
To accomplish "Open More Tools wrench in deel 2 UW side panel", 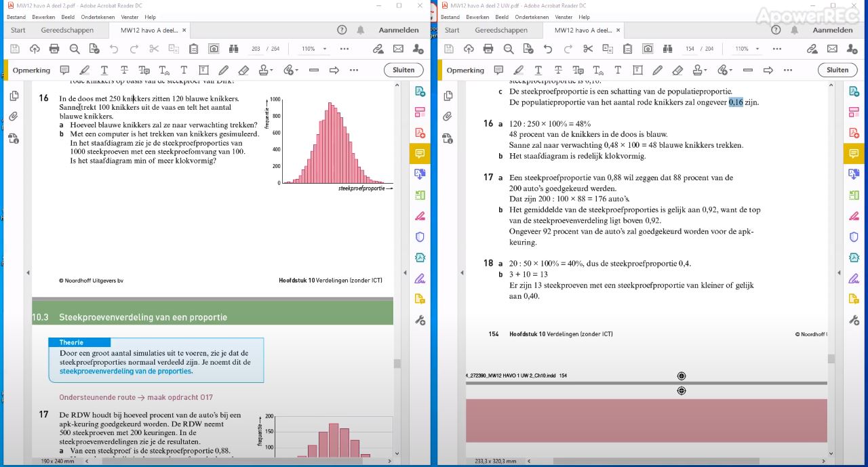I will pos(854,320).
